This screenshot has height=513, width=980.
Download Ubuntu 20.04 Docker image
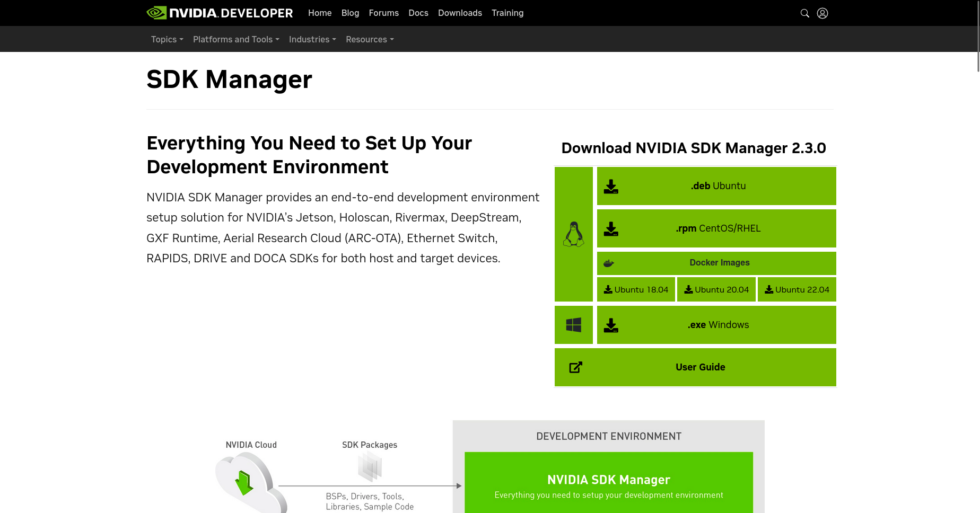click(716, 289)
